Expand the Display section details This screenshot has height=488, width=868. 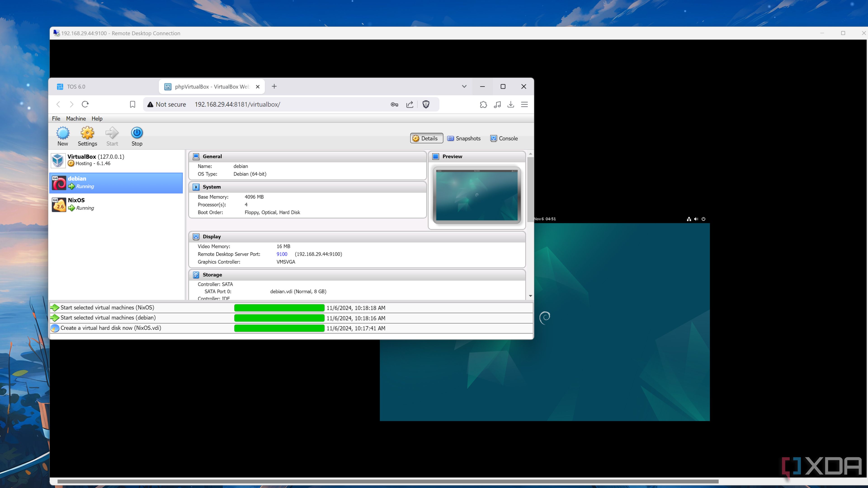coord(212,237)
